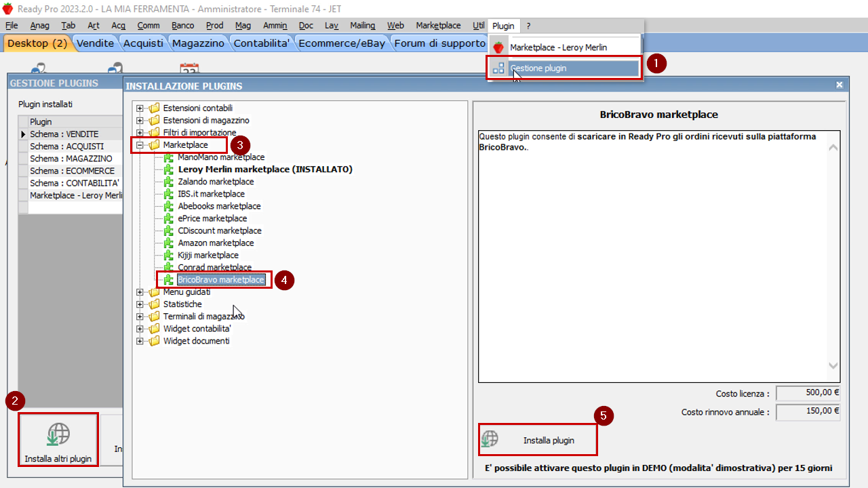868x488 pixels.
Task: Click the globe icon on Installa plugin
Action: 490,439
